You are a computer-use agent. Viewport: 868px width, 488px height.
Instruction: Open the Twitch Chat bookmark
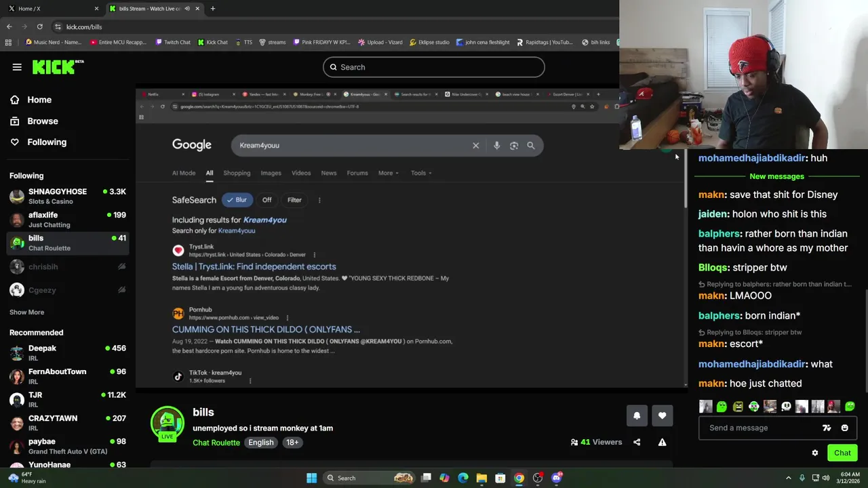point(173,42)
